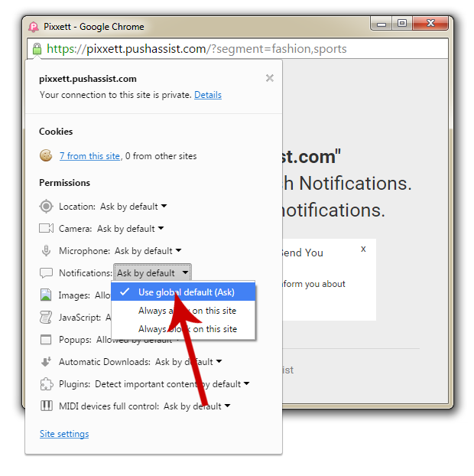The image size is (474, 476).
Task: Open connection Details link
Action: (x=208, y=95)
